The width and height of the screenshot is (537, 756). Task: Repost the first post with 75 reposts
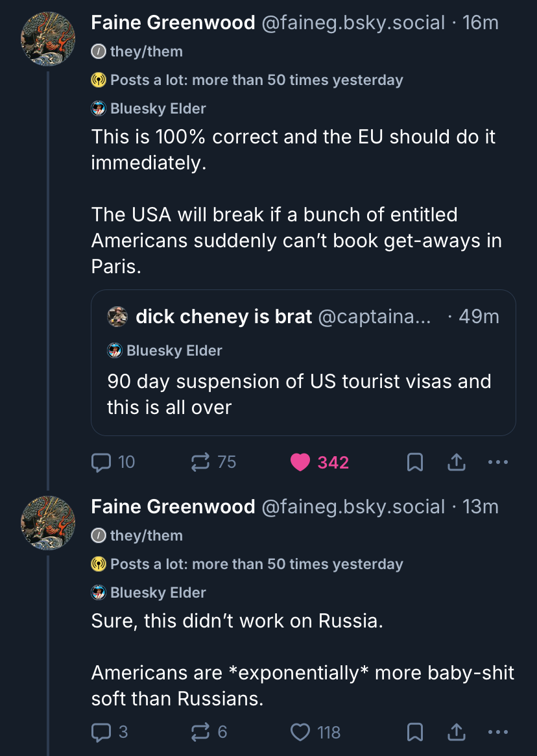(x=200, y=462)
